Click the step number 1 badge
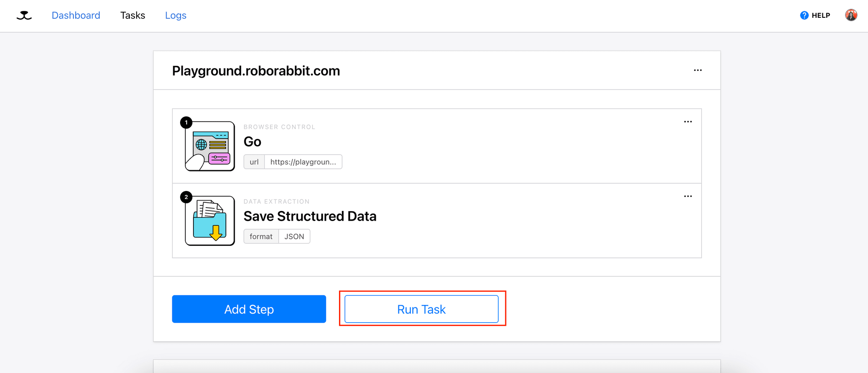The width and height of the screenshot is (868, 373). [186, 122]
